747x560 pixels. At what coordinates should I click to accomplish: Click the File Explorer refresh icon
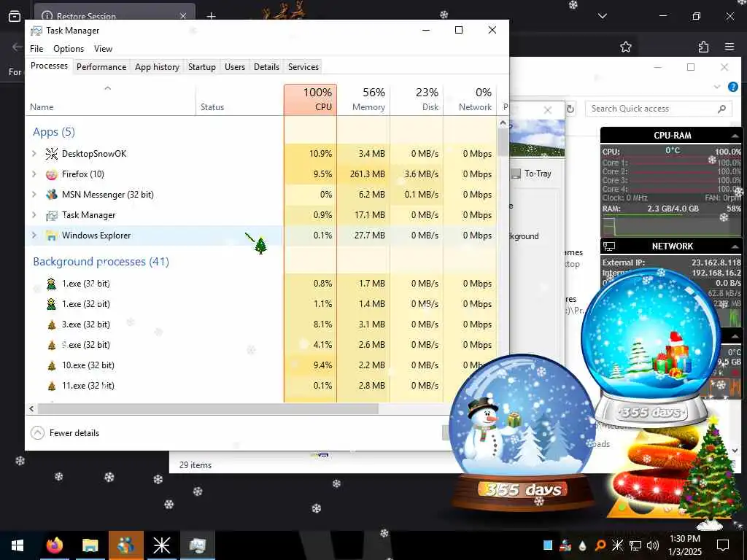[570, 109]
